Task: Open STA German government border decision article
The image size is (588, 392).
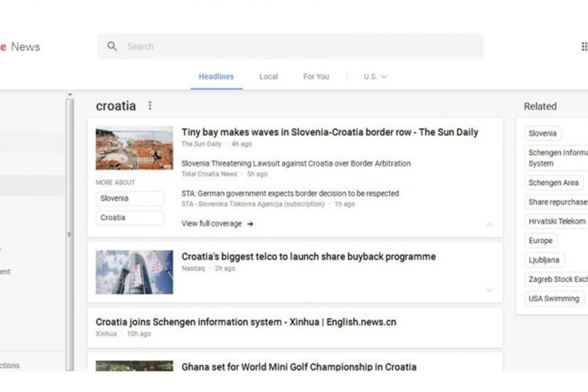Action: pyautogui.click(x=290, y=194)
